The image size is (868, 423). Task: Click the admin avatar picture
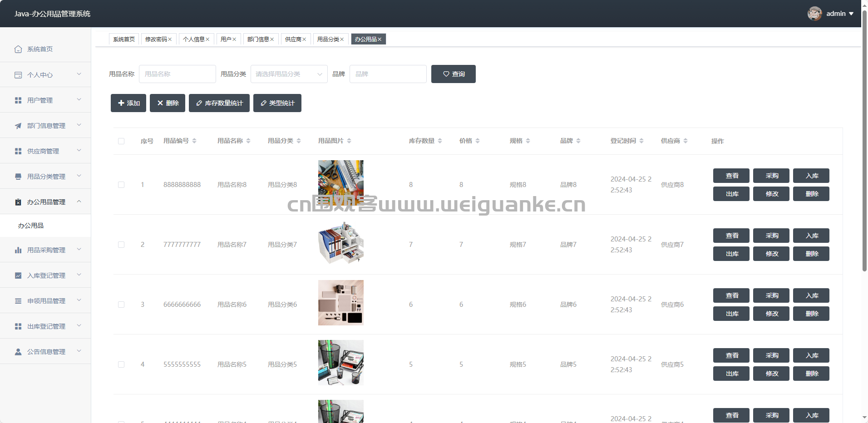pos(814,14)
